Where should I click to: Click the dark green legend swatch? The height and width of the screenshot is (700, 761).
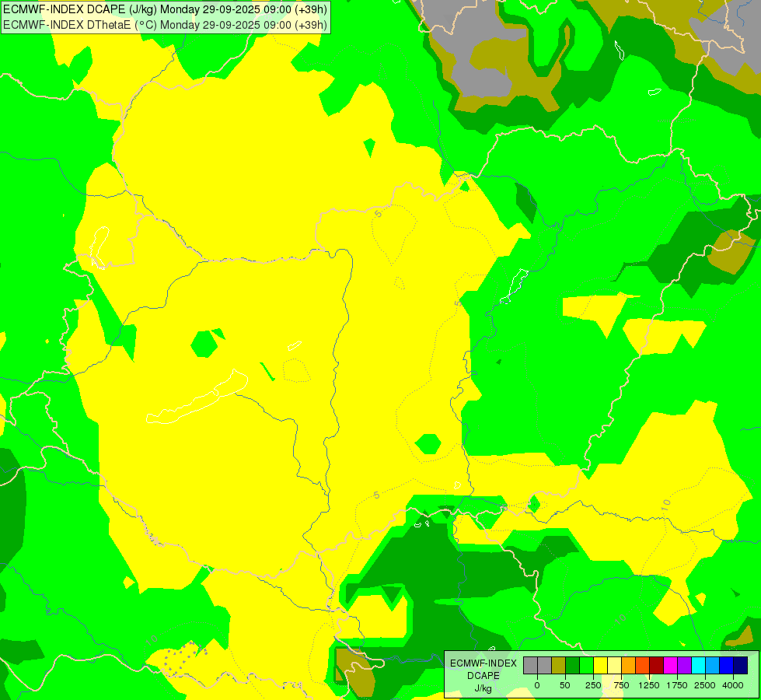tap(573, 666)
